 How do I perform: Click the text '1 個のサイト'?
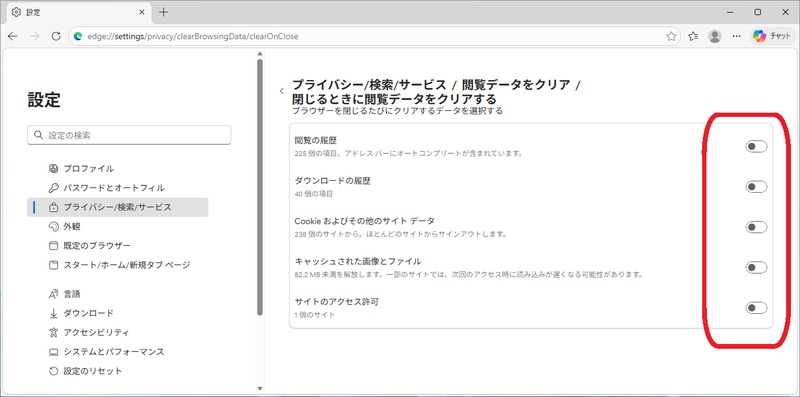click(315, 315)
